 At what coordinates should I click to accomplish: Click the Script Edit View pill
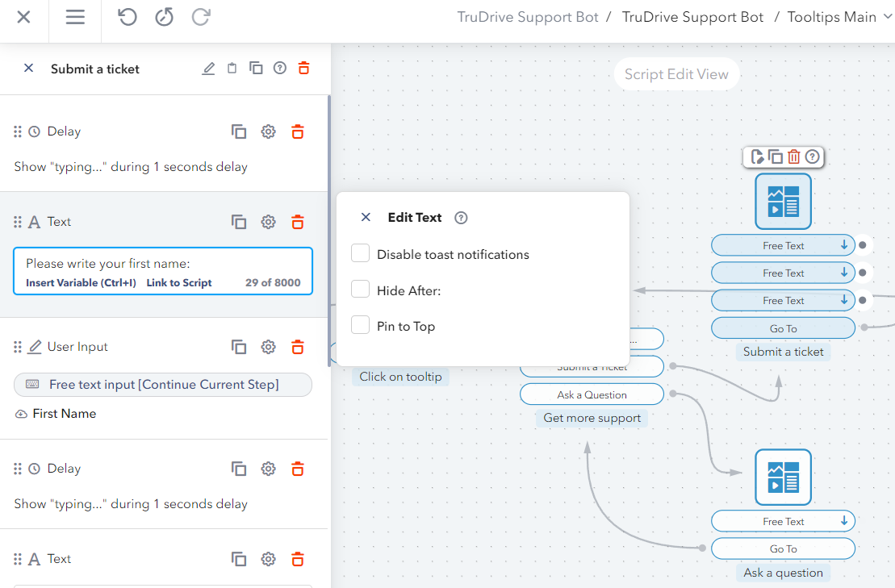pyautogui.click(x=676, y=74)
